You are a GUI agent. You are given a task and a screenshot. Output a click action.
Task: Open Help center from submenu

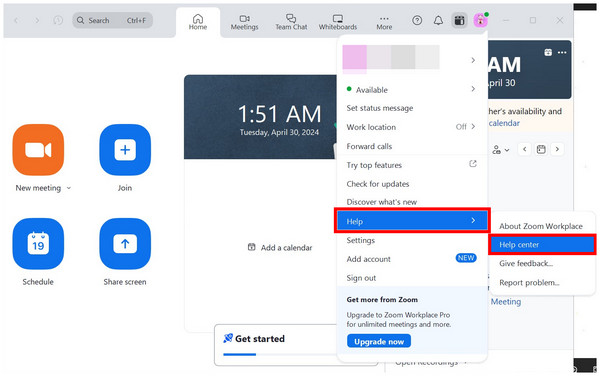click(542, 244)
